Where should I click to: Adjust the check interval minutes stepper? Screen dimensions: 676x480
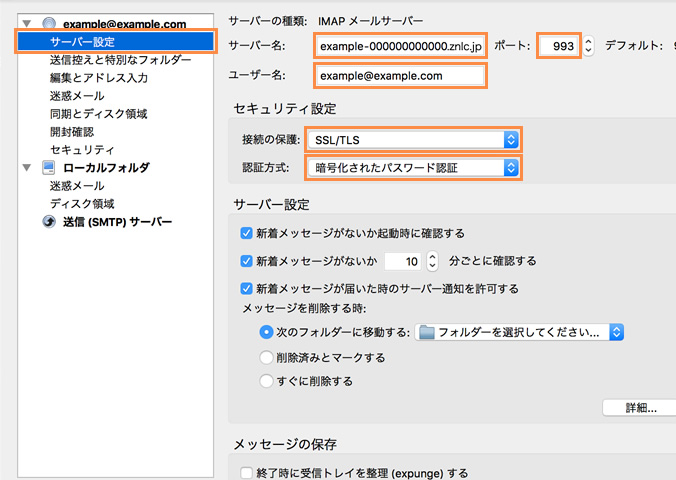(x=432, y=261)
